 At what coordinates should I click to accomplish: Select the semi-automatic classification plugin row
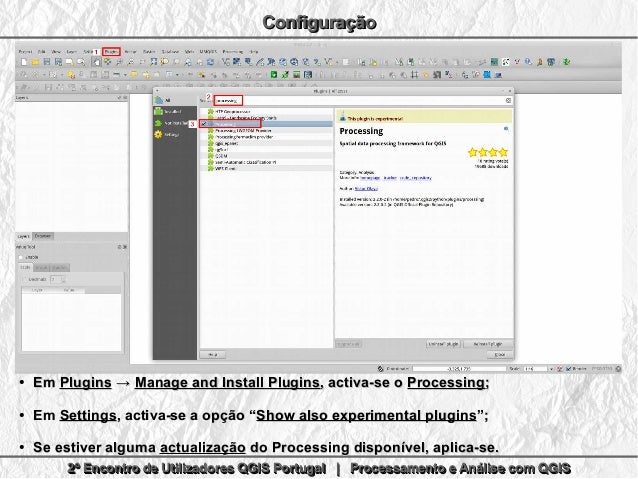coord(267,162)
